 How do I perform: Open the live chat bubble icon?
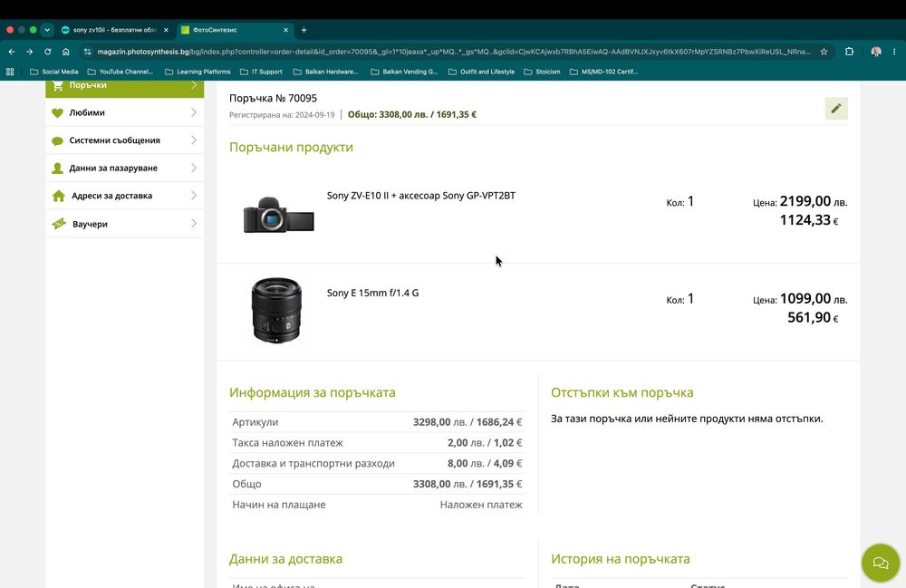click(x=880, y=563)
